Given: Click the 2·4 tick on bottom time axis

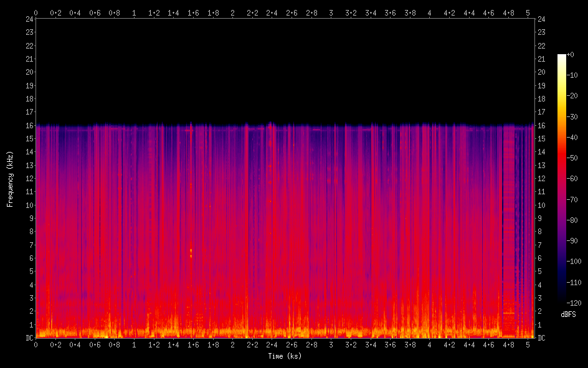Looking at the screenshot, I should tap(272, 344).
